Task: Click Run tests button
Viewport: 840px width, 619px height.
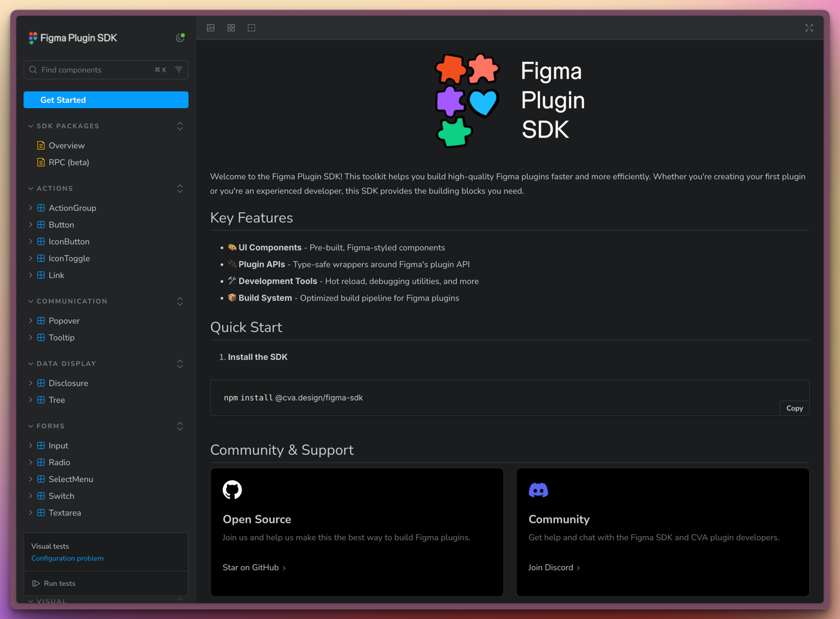Action: point(54,584)
